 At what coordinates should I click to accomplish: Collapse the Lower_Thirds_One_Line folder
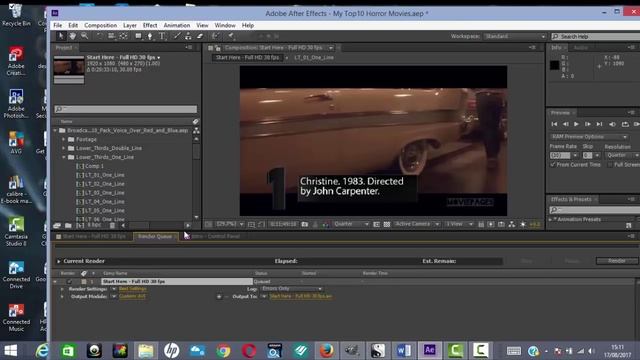[x=64, y=157]
